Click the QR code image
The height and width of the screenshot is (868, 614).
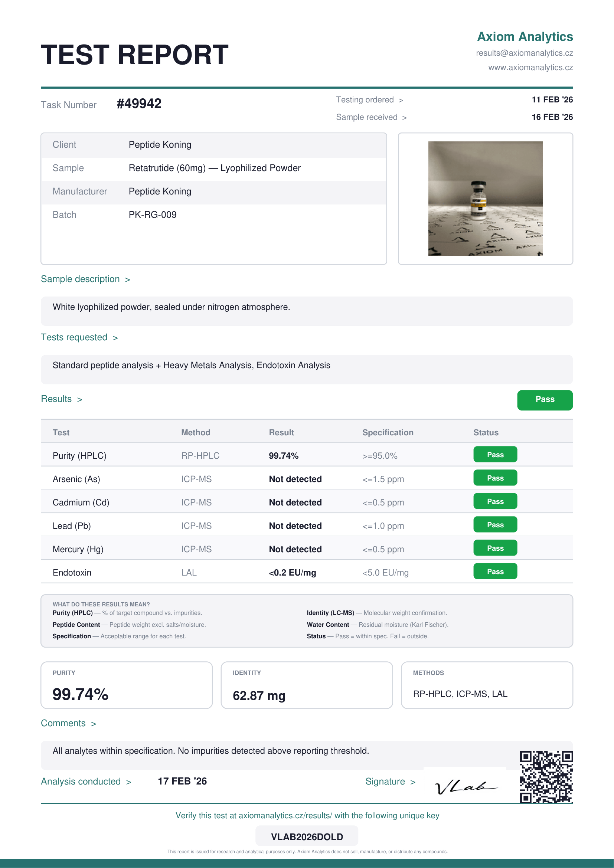(546, 776)
